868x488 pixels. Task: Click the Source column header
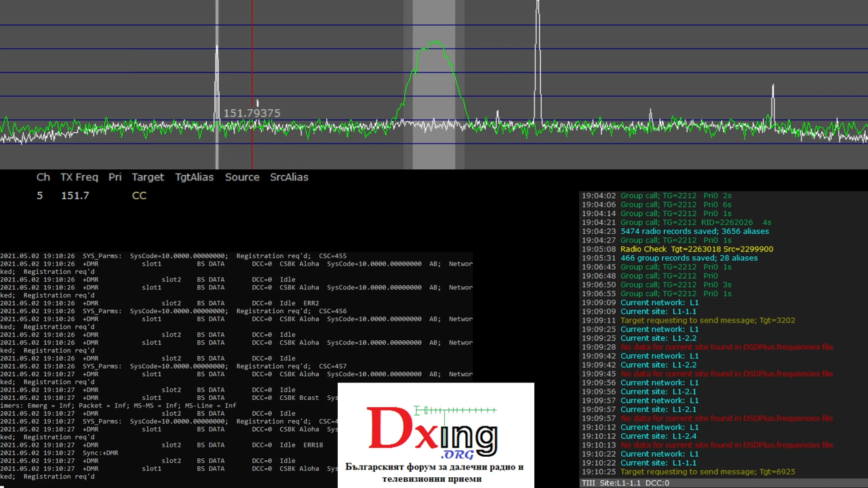pos(242,177)
